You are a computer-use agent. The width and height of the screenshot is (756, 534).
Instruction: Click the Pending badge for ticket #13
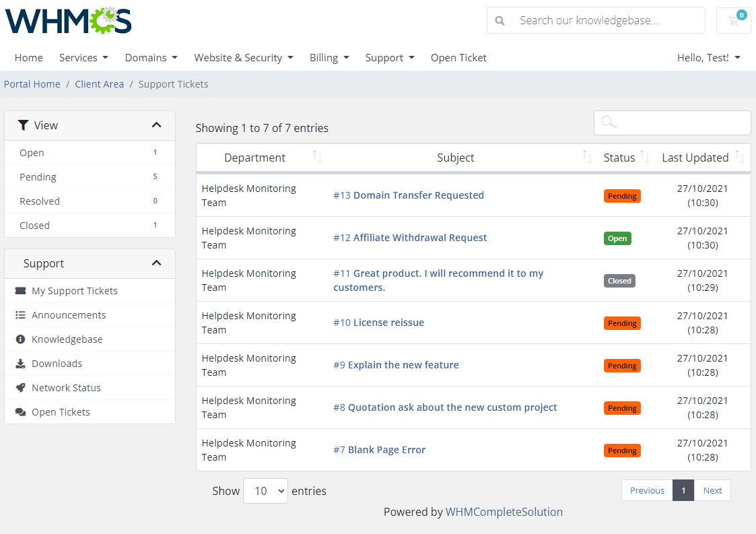coord(622,196)
